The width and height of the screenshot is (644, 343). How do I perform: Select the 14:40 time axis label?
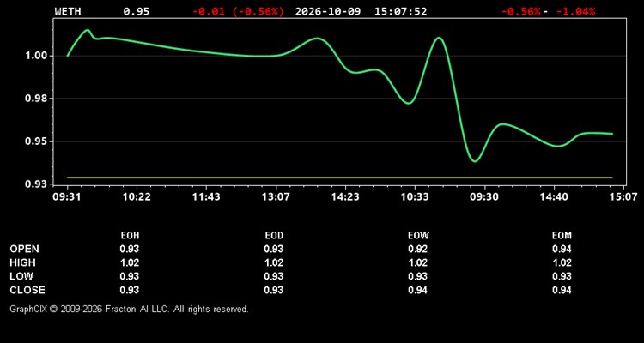coord(554,197)
